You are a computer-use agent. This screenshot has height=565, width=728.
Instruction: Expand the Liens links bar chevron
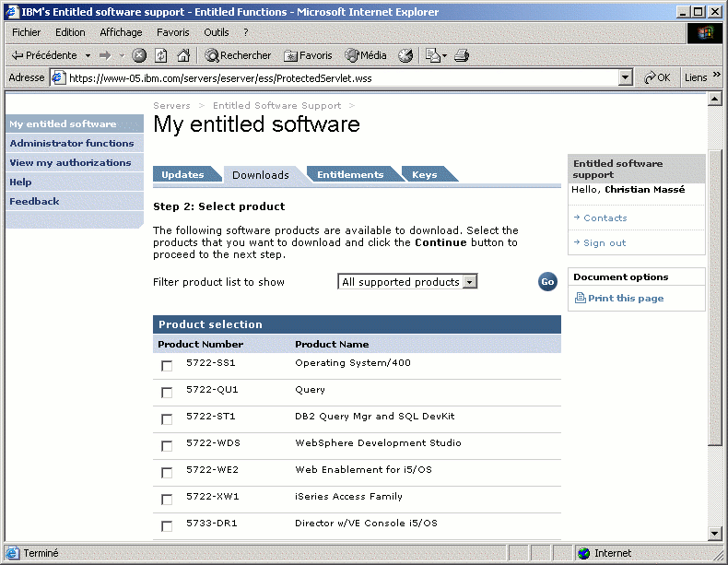(716, 75)
